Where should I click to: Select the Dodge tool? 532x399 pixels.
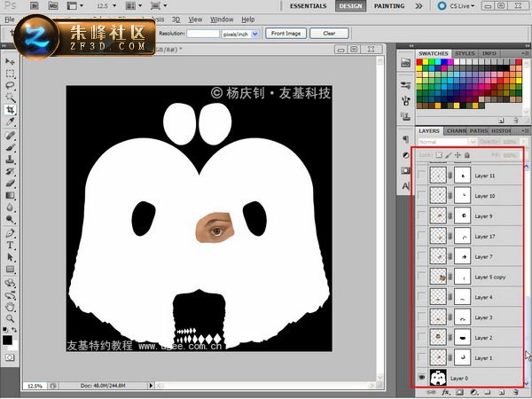point(10,220)
